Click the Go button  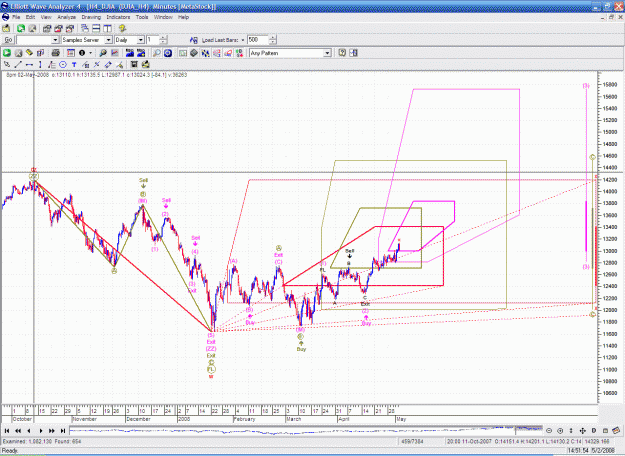coord(8,40)
